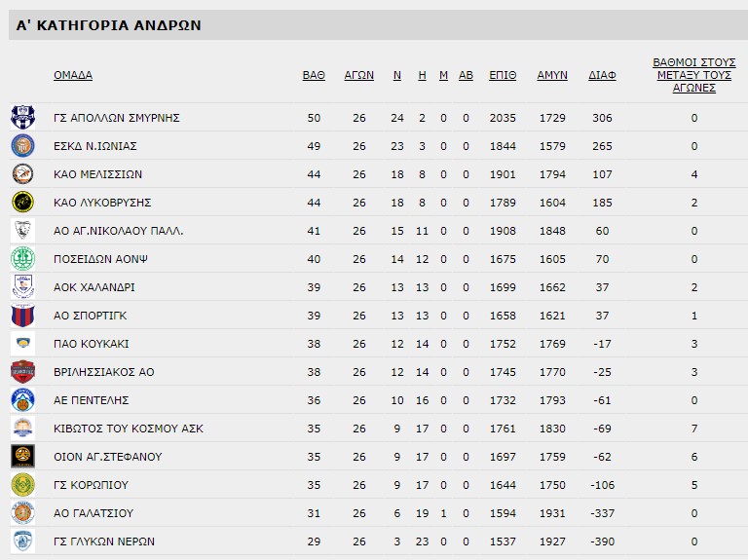Click the ΓΣ ΑΠΟΛΛΩΝ ΣΜΥΡΝΗΣ team logo
This screenshot has height=560, width=748.
pos(22,118)
